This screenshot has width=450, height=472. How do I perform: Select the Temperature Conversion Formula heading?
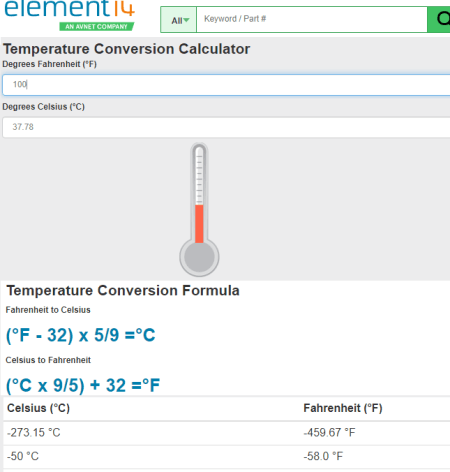(x=123, y=290)
